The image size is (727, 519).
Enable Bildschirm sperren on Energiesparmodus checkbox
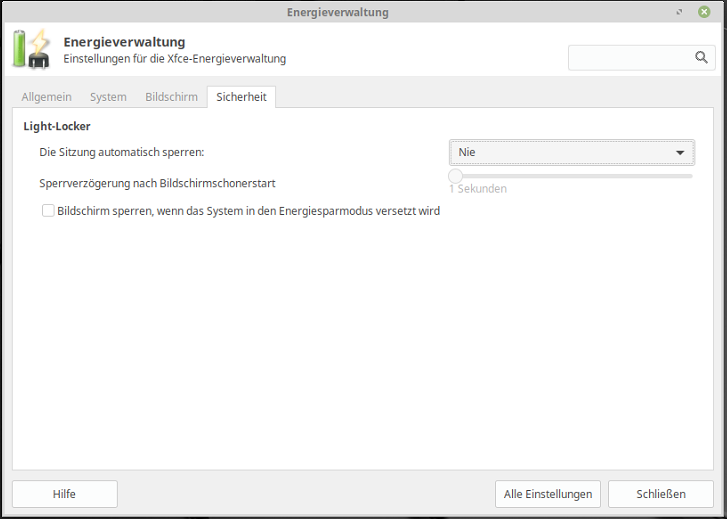[x=48, y=211]
